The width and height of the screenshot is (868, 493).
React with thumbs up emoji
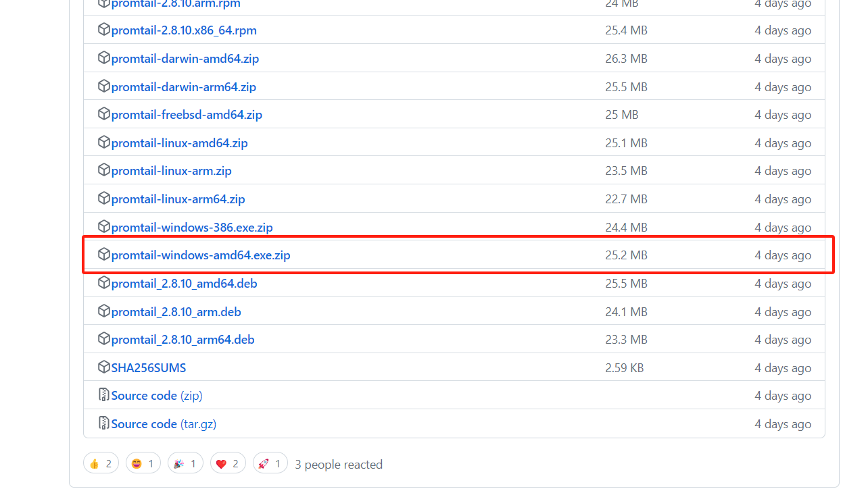101,463
